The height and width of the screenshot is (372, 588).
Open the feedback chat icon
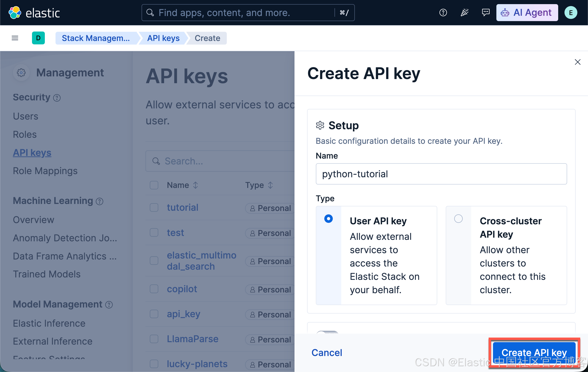(485, 13)
